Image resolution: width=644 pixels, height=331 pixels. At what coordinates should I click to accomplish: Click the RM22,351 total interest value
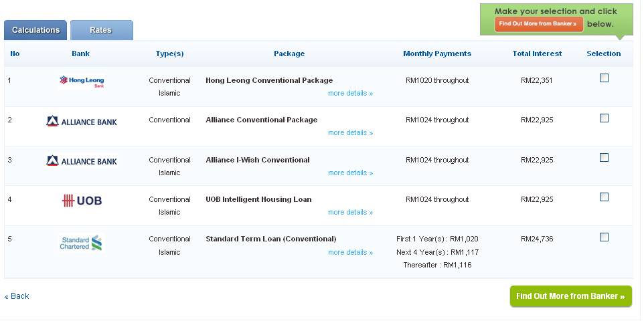[537, 80]
